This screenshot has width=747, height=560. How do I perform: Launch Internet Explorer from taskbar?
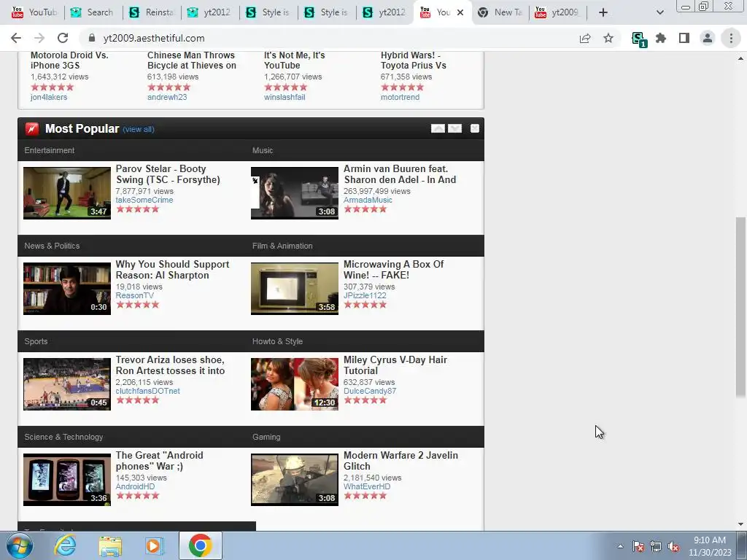65,545
